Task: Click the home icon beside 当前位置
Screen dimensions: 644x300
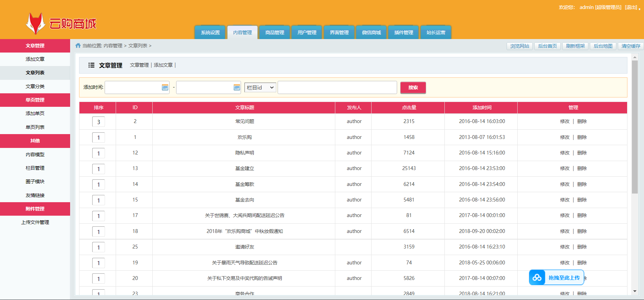Action: [x=78, y=46]
